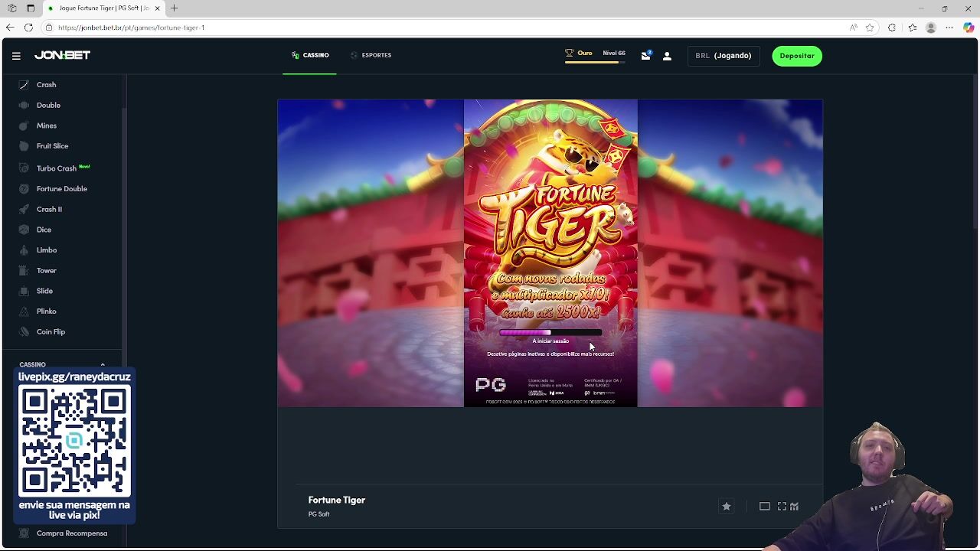Click the Fortune Tiger game loading screen

[x=550, y=253]
